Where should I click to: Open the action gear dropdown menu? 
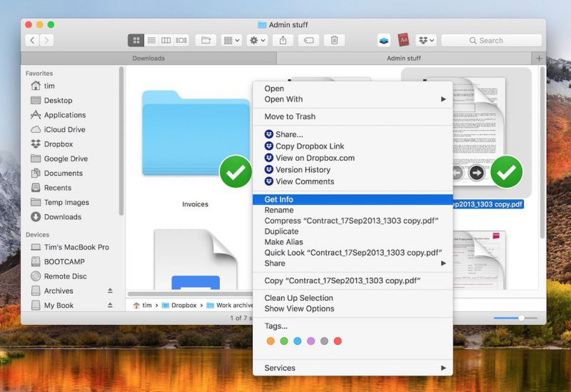pos(257,40)
